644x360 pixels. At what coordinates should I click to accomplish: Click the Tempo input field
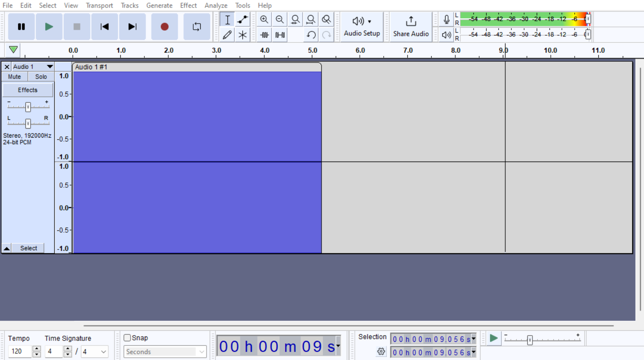pyautogui.click(x=20, y=352)
